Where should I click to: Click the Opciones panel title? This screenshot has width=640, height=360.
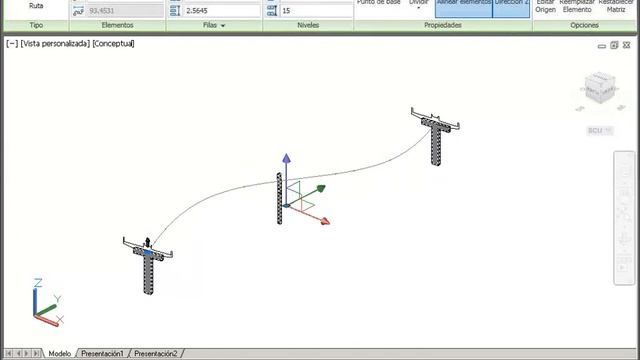tap(584, 25)
